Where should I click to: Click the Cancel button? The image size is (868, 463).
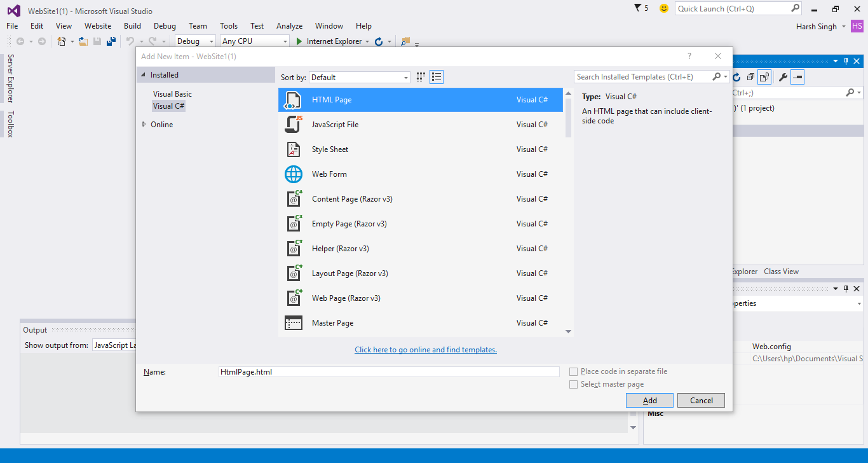click(x=701, y=401)
